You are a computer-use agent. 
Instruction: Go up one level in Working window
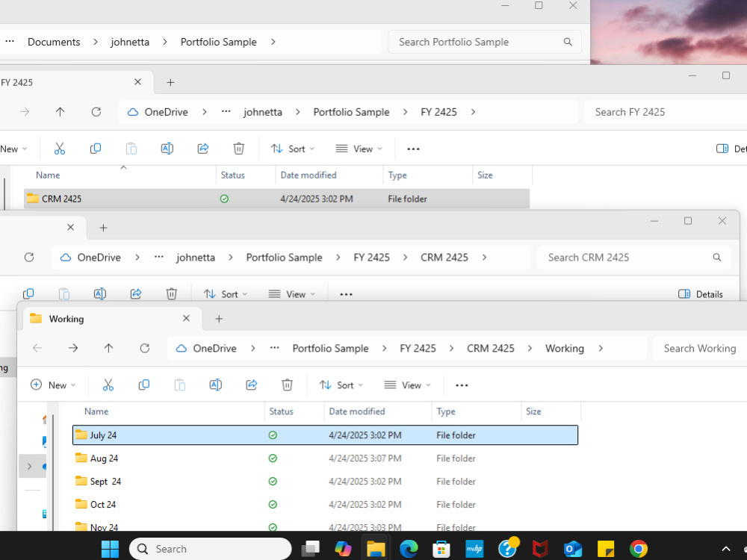coord(108,348)
